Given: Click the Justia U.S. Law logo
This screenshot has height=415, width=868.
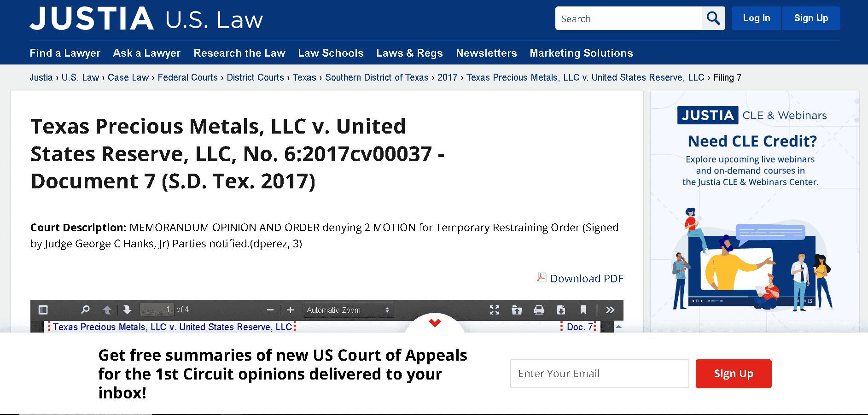Looking at the screenshot, I should (146, 18).
